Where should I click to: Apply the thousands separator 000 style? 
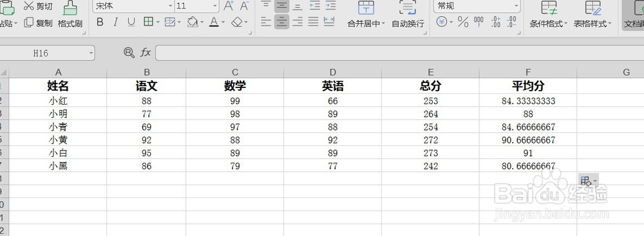pyautogui.click(x=479, y=22)
